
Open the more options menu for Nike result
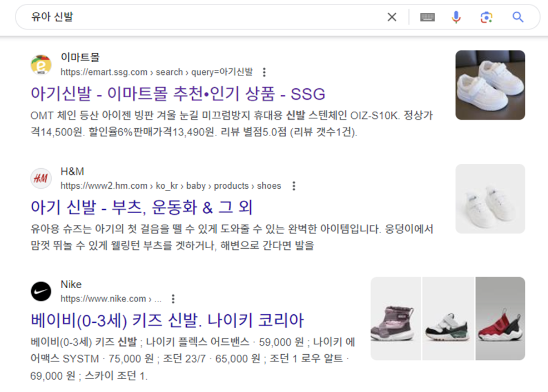(x=173, y=299)
